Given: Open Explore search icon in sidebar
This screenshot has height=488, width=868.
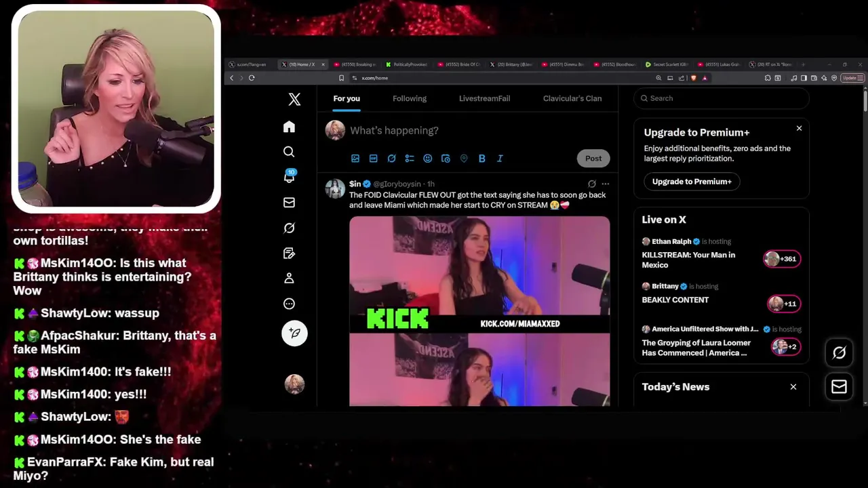Looking at the screenshot, I should pyautogui.click(x=289, y=152).
